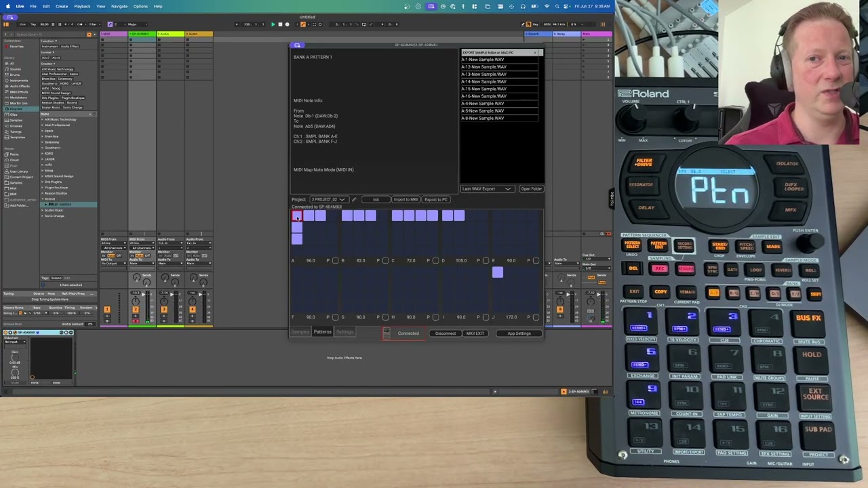Toggle the P checkbox for bank B
Image resolution: width=868 pixels, height=488 pixels.
point(385,260)
